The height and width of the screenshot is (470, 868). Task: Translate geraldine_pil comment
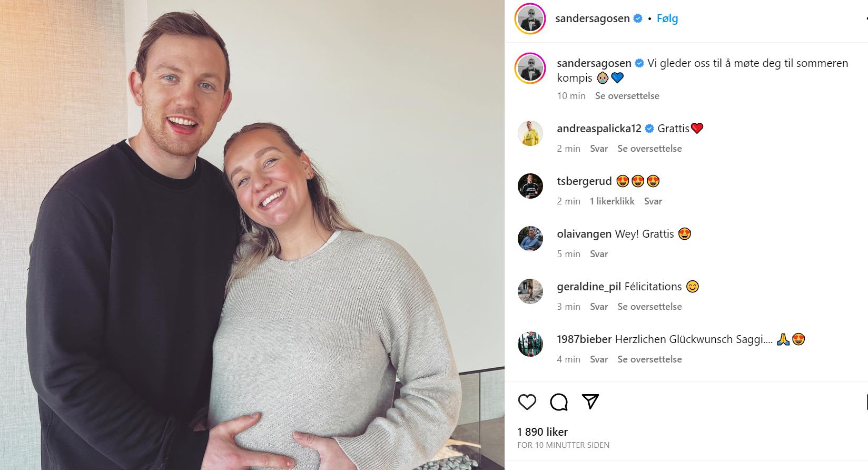(649, 307)
